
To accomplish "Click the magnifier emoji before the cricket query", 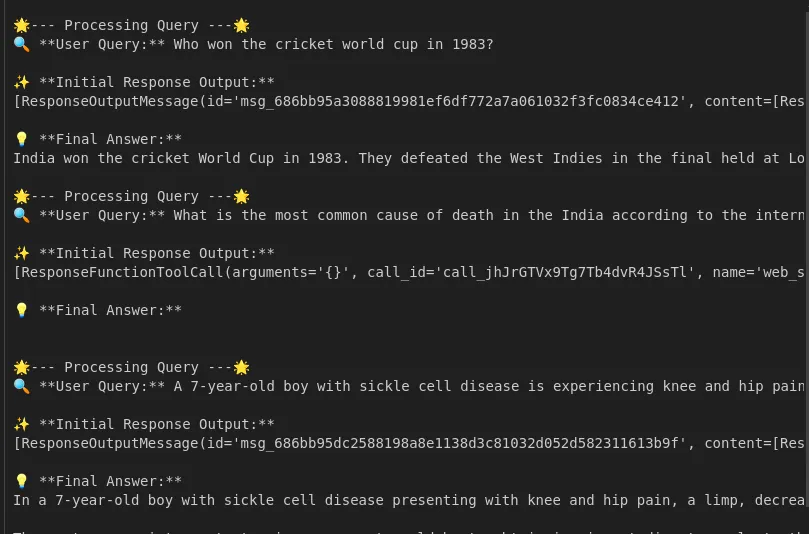I will pos(22,44).
